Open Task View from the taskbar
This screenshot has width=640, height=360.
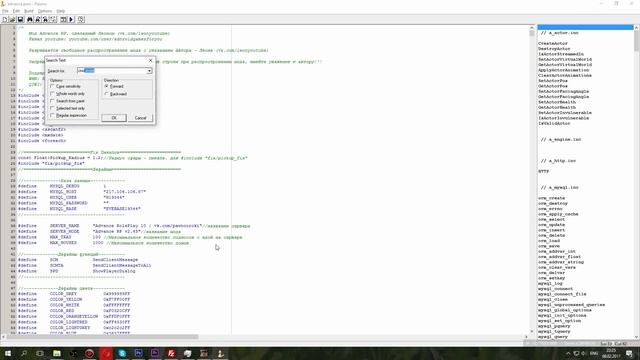(x=40, y=353)
